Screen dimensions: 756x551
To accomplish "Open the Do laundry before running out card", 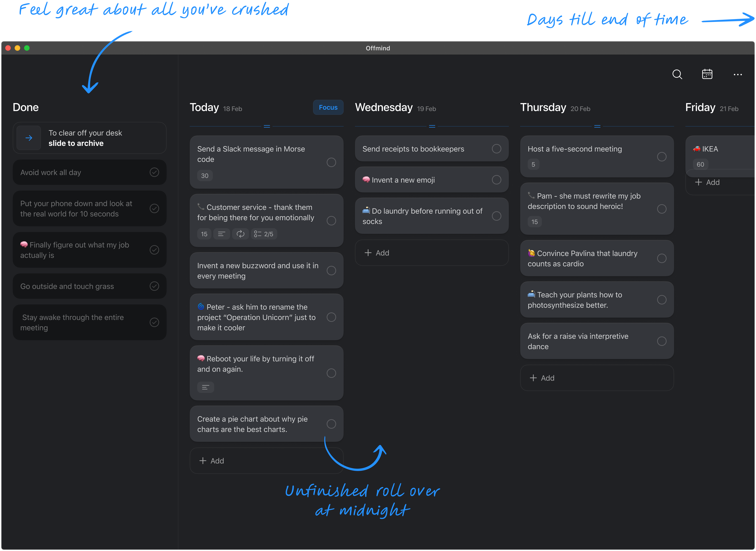I will point(431,216).
